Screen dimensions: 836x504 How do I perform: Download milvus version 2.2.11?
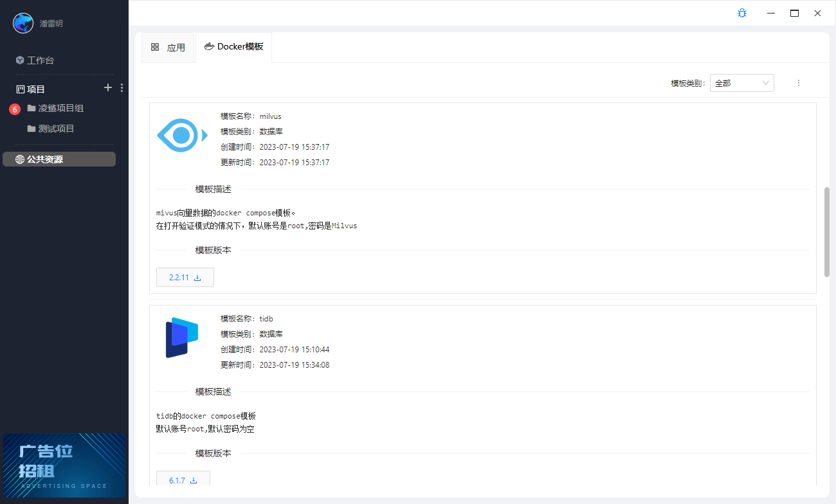(x=185, y=278)
